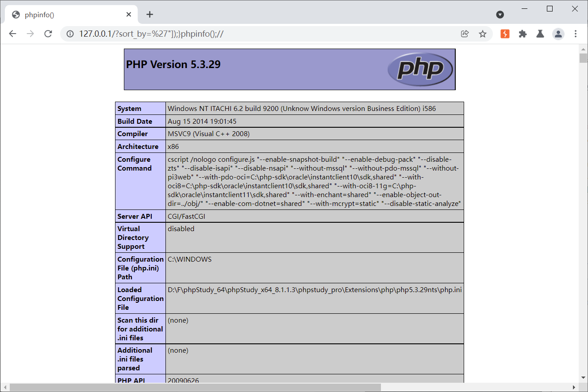Go back to previous page
Viewport: 588px width, 392px height.
point(12,34)
